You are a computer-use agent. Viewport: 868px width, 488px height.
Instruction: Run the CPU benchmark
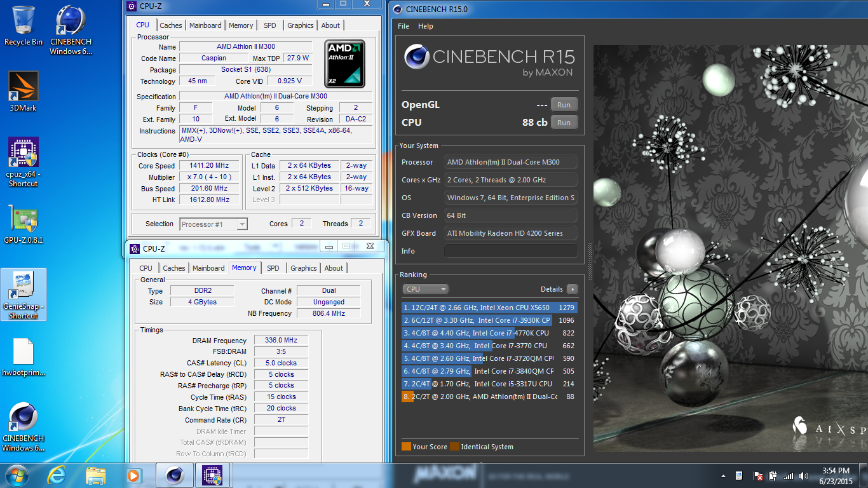564,123
